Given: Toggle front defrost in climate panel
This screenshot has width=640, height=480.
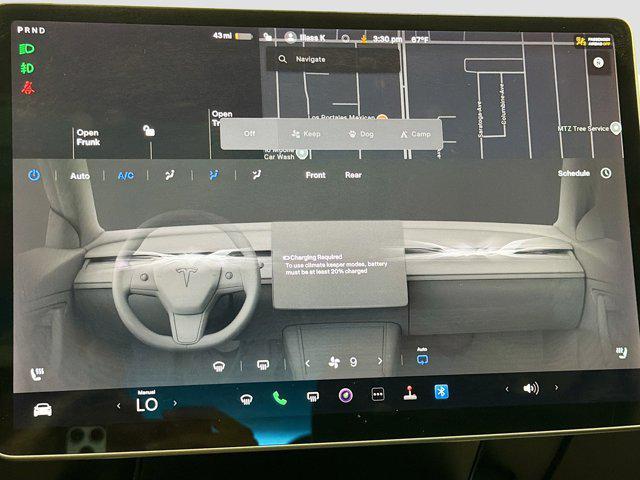Looking at the screenshot, I should pyautogui.click(x=219, y=367).
